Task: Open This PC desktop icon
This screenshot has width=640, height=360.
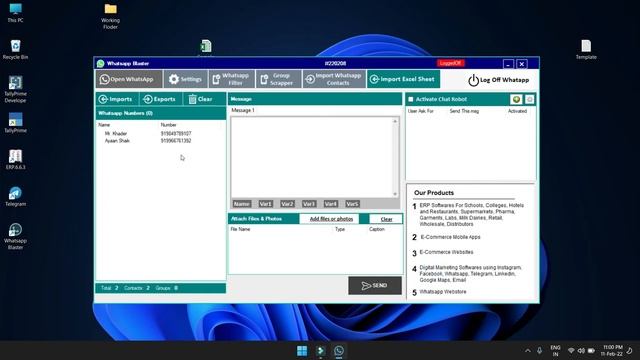Action: 16,13
